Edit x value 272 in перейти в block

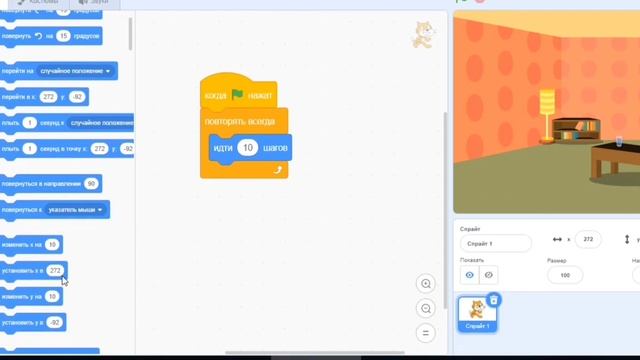(49, 97)
